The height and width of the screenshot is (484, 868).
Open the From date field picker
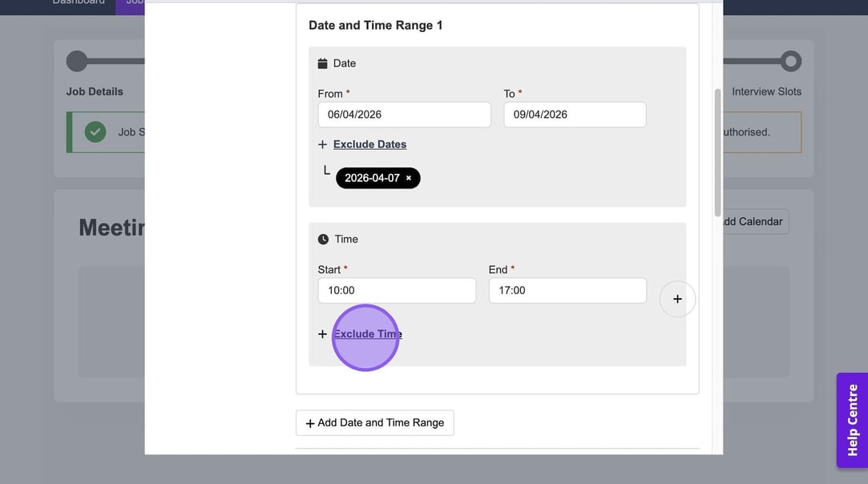click(x=404, y=115)
